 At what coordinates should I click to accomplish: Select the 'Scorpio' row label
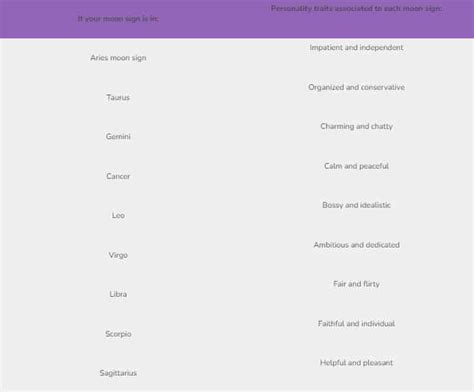tap(118, 334)
